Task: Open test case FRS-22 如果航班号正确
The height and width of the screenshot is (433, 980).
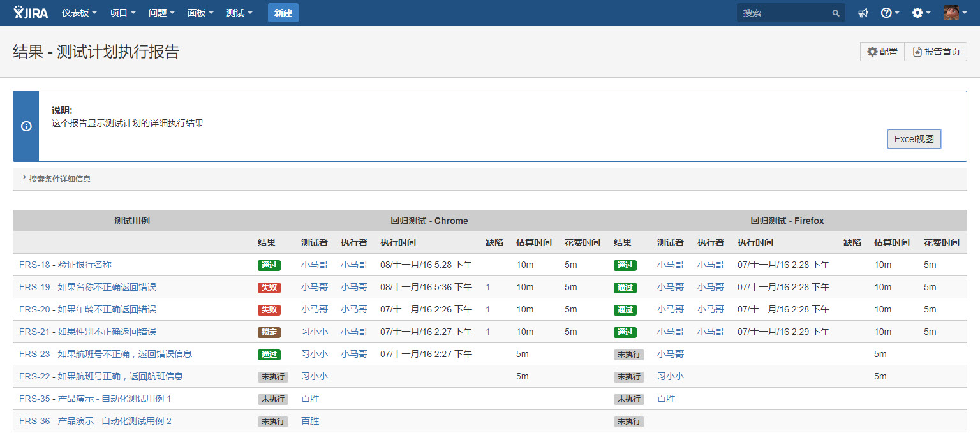Action: 101,376
